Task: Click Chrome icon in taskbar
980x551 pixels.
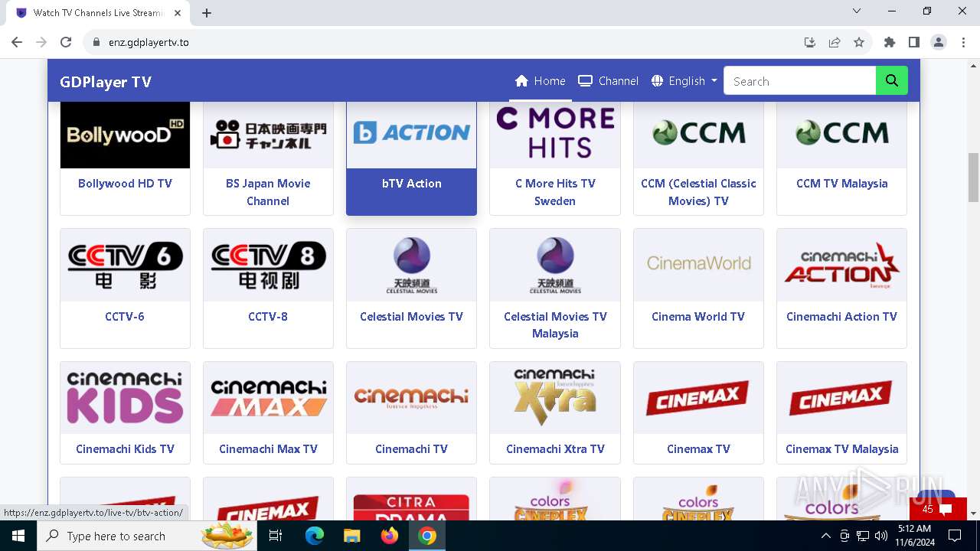Action: click(427, 536)
